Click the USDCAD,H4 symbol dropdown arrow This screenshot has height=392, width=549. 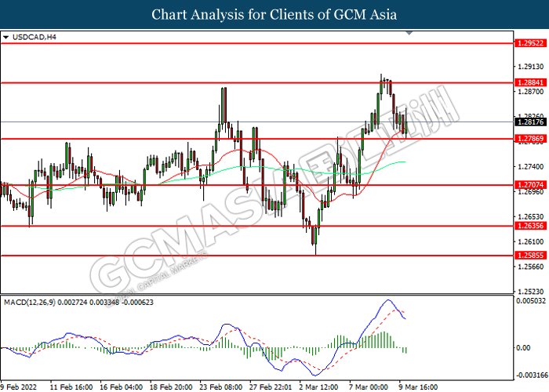(5, 37)
